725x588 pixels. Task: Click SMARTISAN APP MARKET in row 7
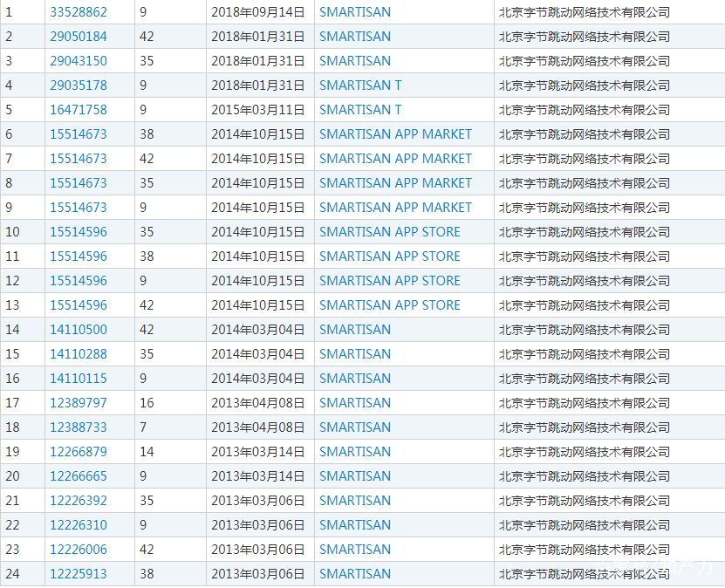395,159
